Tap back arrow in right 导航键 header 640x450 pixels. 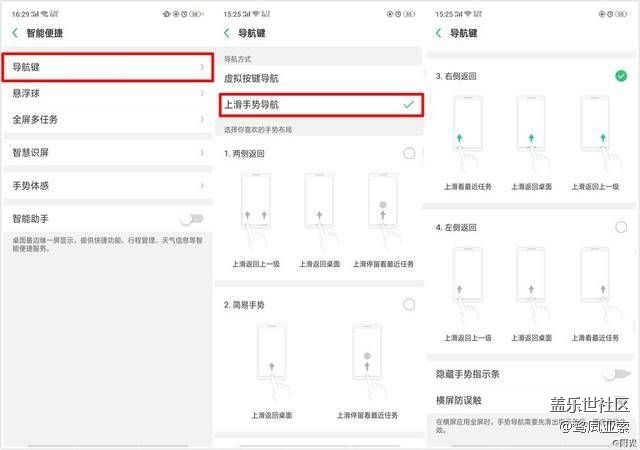(441, 33)
